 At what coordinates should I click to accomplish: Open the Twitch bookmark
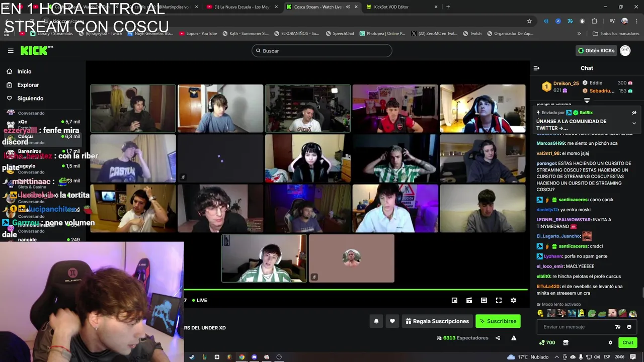pos(472,34)
